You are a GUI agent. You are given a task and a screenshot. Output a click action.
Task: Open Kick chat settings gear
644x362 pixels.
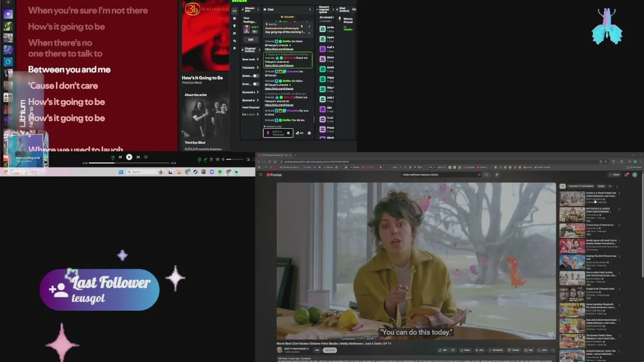[309, 133]
